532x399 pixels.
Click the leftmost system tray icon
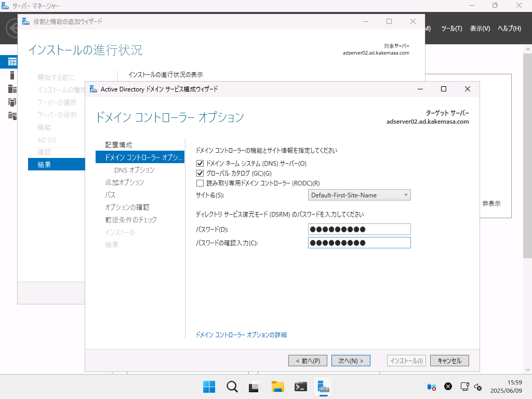(x=432, y=387)
